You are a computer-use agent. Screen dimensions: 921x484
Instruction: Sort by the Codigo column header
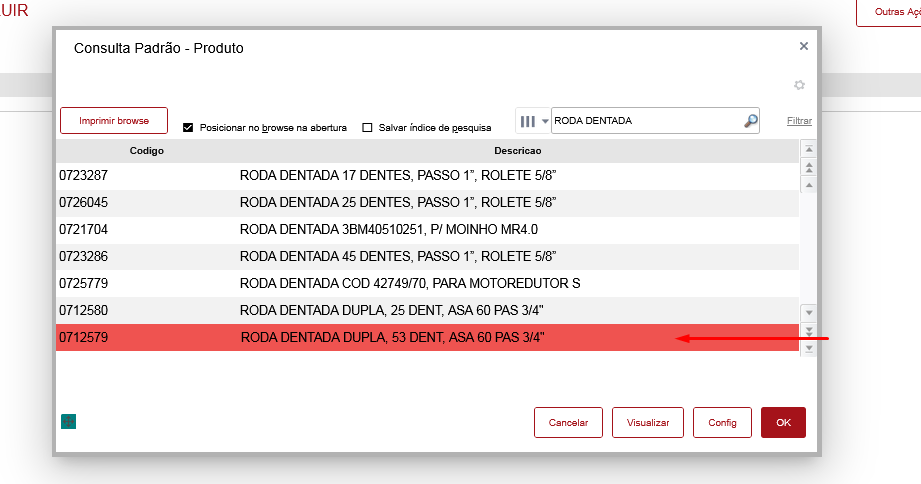(x=146, y=151)
